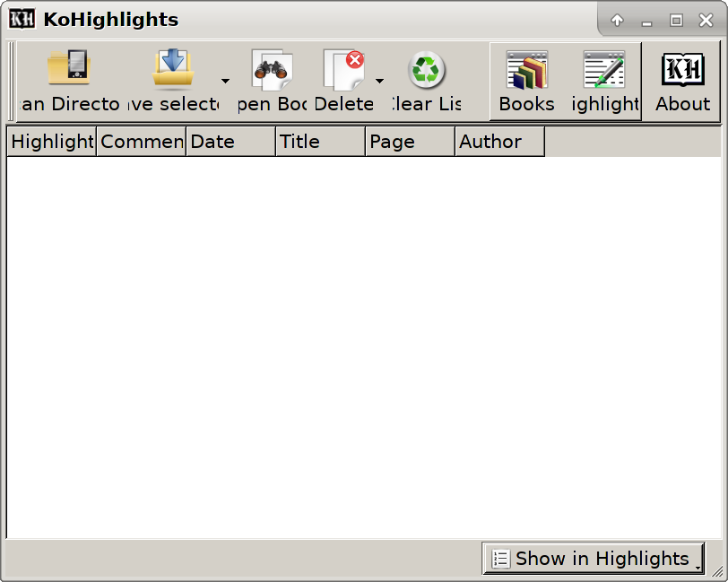This screenshot has width=728, height=582.
Task: Sort by the Author column header
Action: click(499, 141)
